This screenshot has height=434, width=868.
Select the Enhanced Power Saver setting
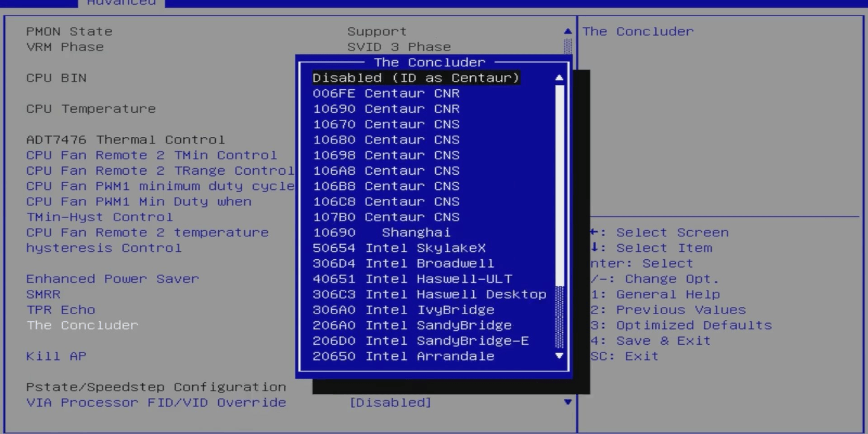pos(112,278)
